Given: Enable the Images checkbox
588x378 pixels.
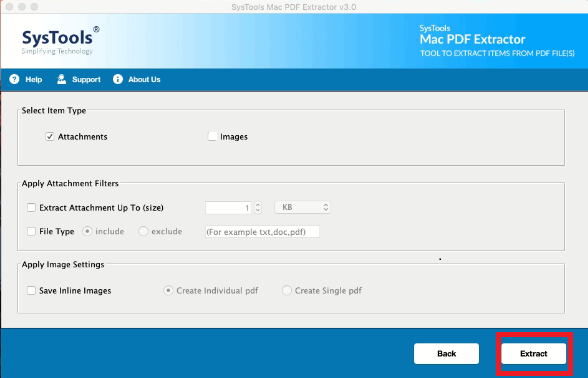Looking at the screenshot, I should (212, 136).
